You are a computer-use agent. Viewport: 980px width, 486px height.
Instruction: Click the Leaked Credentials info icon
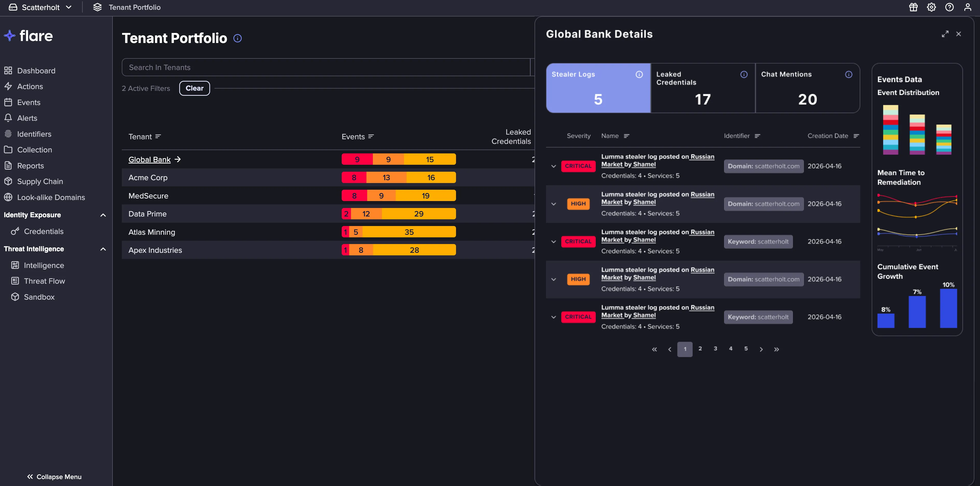[x=744, y=75]
